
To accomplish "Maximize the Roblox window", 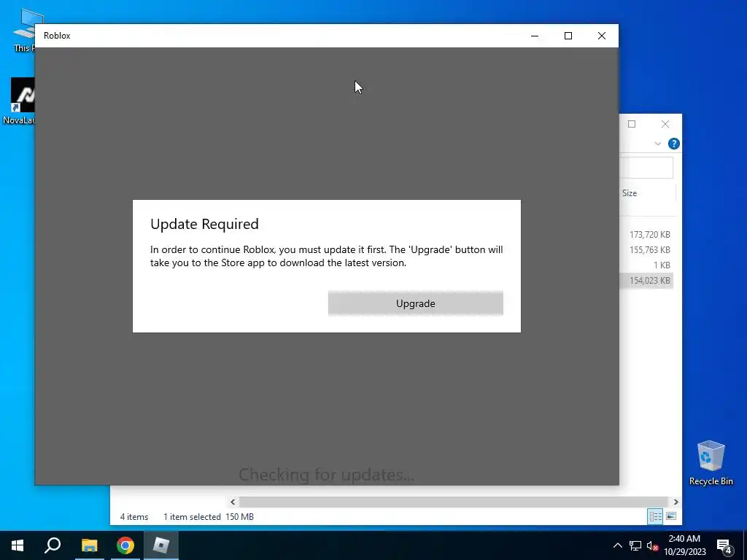I will pyautogui.click(x=568, y=36).
